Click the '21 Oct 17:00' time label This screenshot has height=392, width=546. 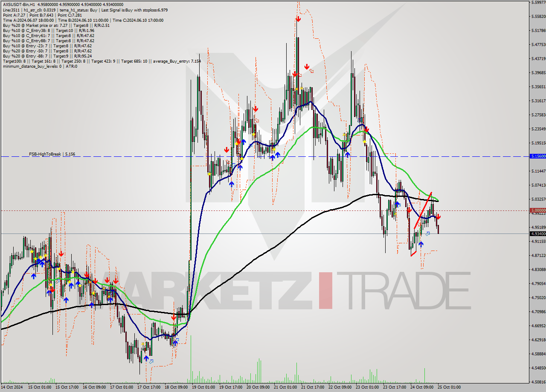(x=313, y=387)
